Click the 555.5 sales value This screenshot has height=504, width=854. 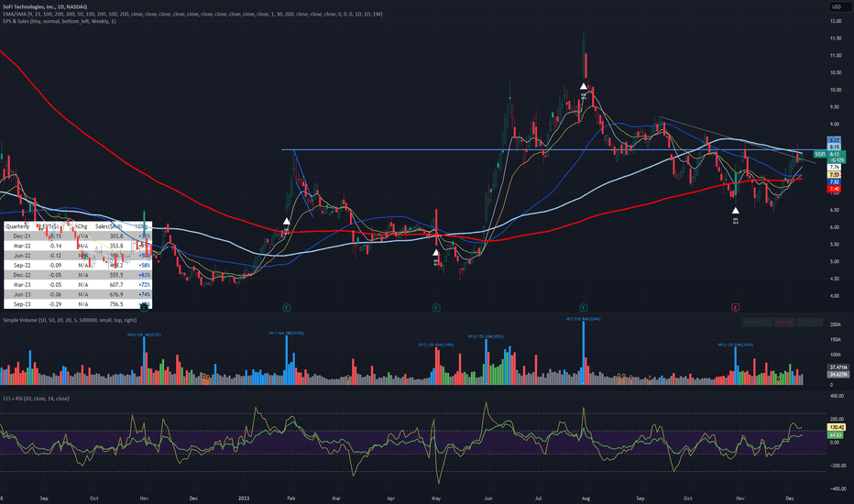(116, 275)
